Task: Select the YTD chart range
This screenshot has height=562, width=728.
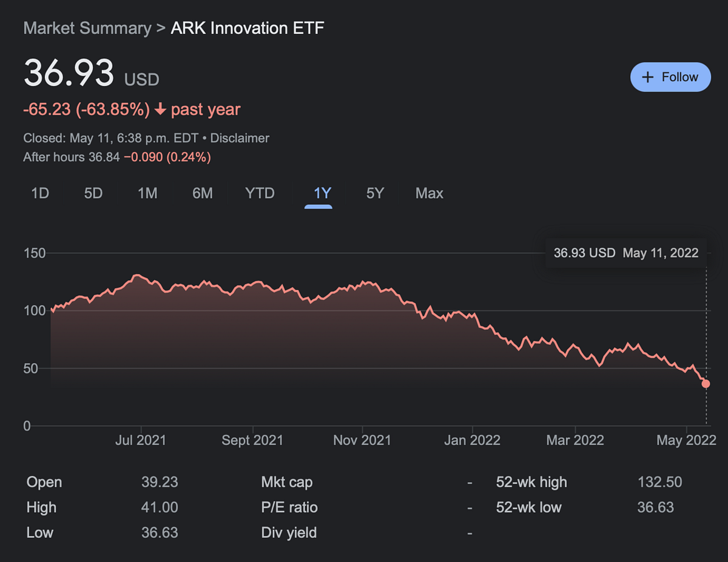Action: point(260,193)
